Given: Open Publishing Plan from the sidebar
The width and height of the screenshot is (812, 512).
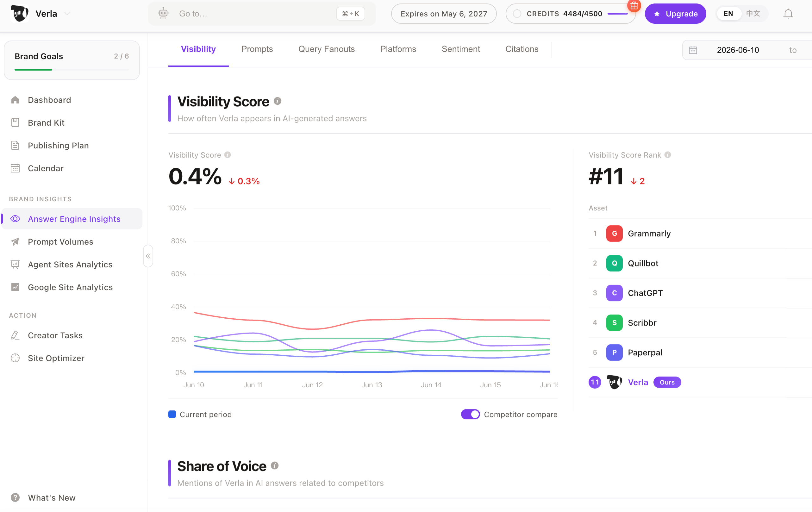Looking at the screenshot, I should tap(72, 145).
